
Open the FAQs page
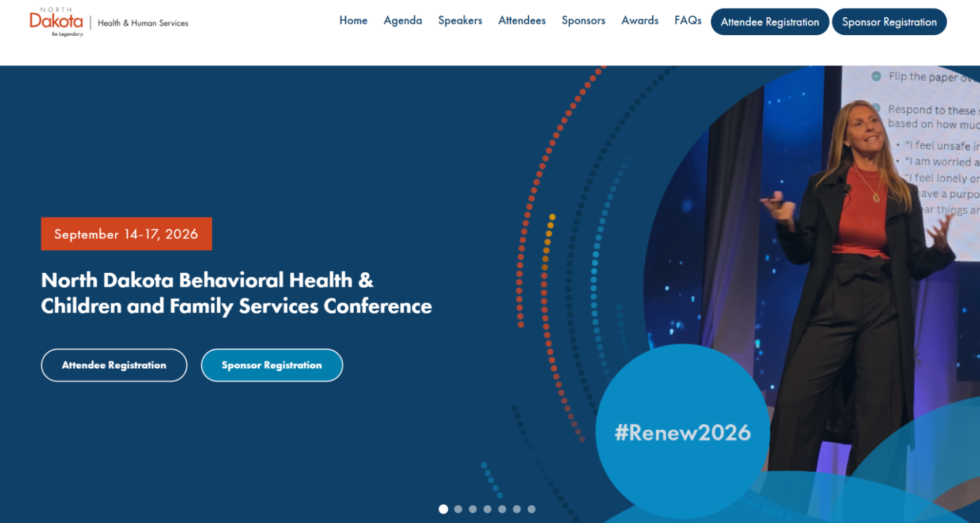tap(688, 21)
